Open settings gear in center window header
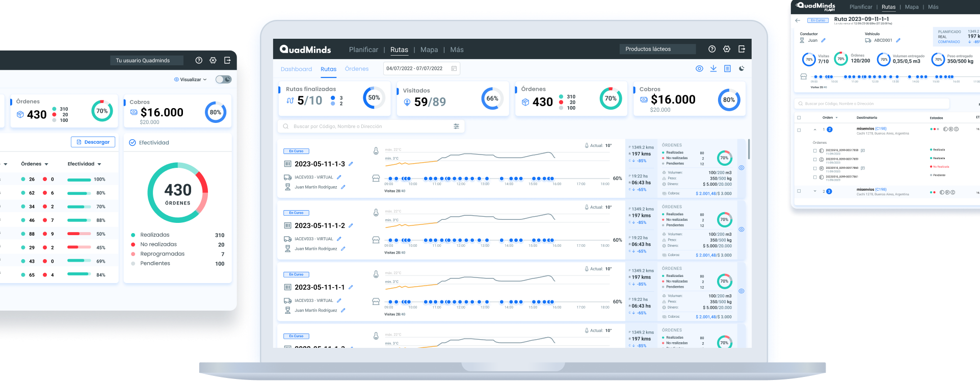Screen dimensions: 980x381 pyautogui.click(x=727, y=49)
